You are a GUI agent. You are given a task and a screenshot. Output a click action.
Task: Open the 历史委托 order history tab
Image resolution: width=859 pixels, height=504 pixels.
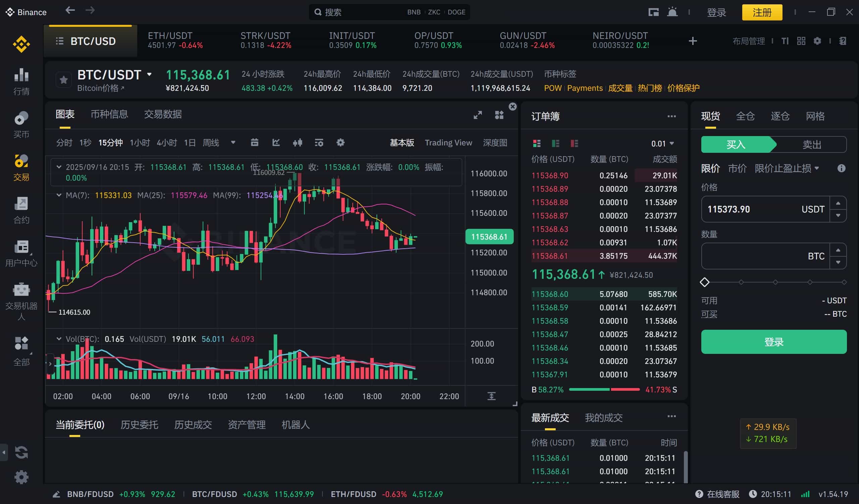click(139, 425)
